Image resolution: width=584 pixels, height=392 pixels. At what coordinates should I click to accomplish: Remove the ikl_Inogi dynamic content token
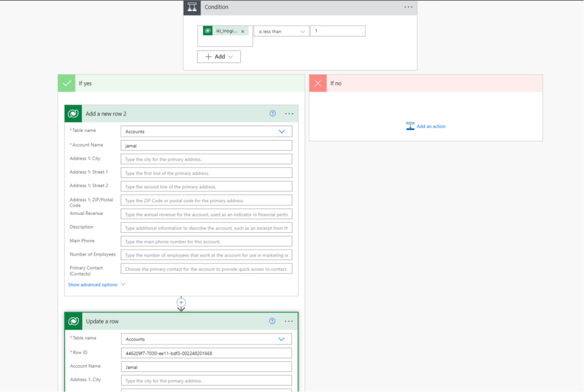coord(243,31)
